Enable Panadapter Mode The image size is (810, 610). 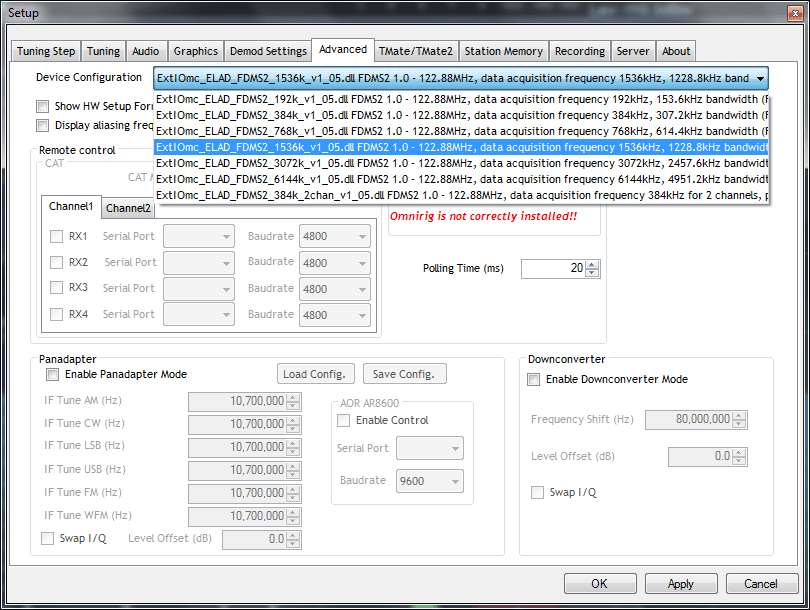coord(51,375)
